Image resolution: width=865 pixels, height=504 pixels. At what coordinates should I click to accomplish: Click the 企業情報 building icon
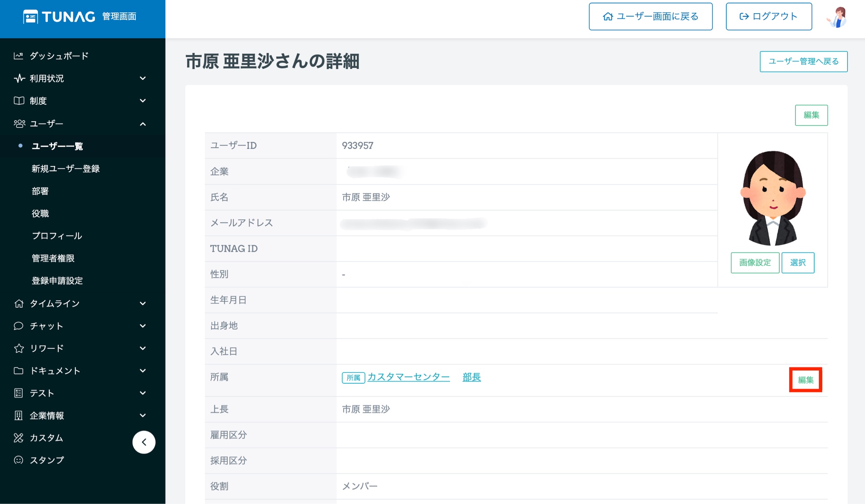pyautogui.click(x=18, y=415)
